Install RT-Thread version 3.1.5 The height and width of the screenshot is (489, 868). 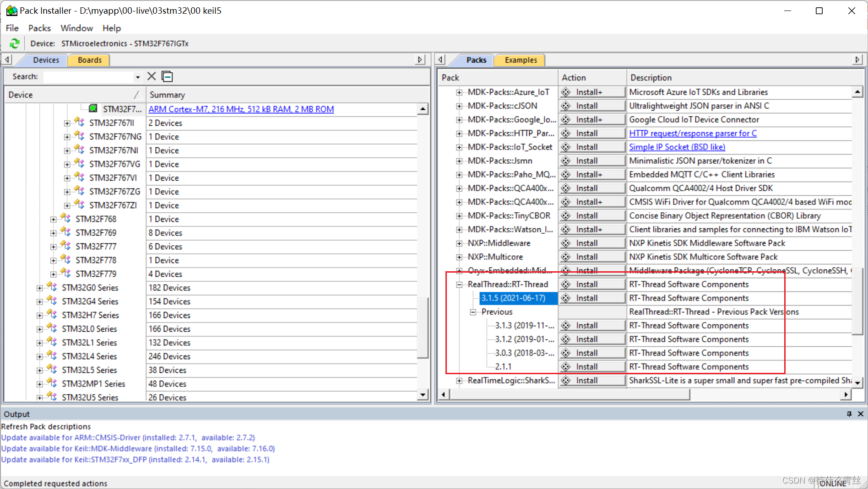point(592,298)
